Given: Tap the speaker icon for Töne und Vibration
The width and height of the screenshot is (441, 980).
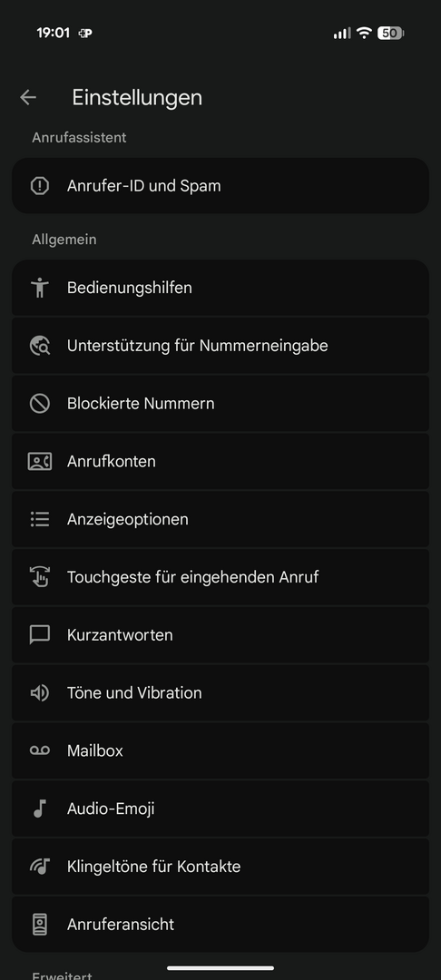Looking at the screenshot, I should (x=40, y=692).
